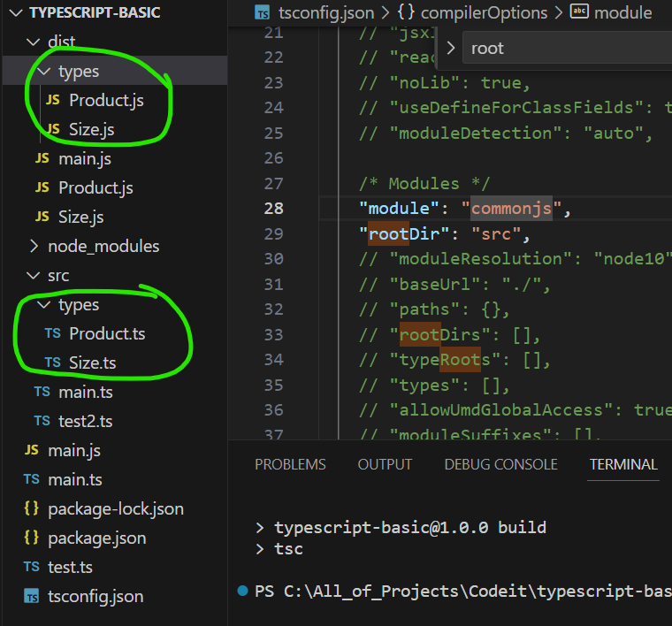
Task: Open Size.js inside dist types folder
Action: [x=92, y=129]
